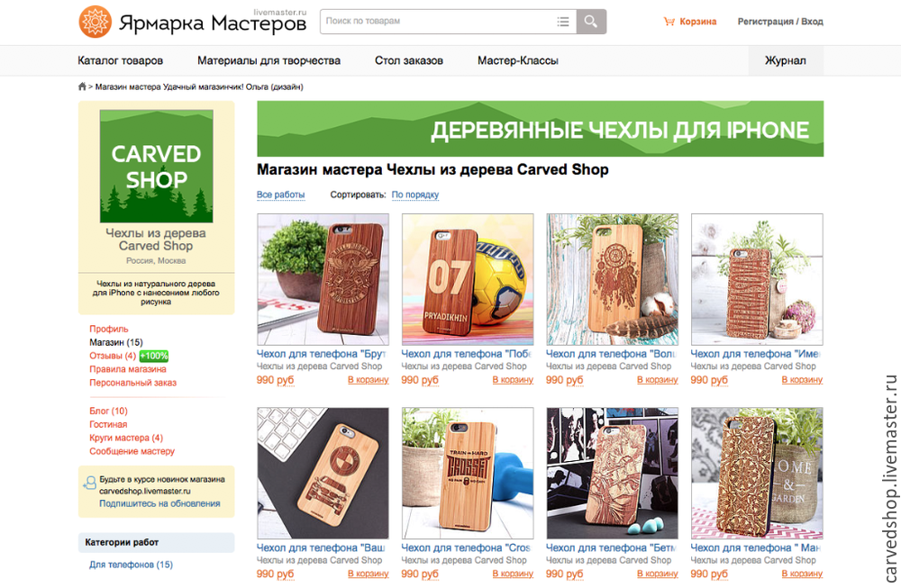This screenshot has height=588, width=901.
Task: Click the Carved Shop green avatar
Action: point(156,167)
